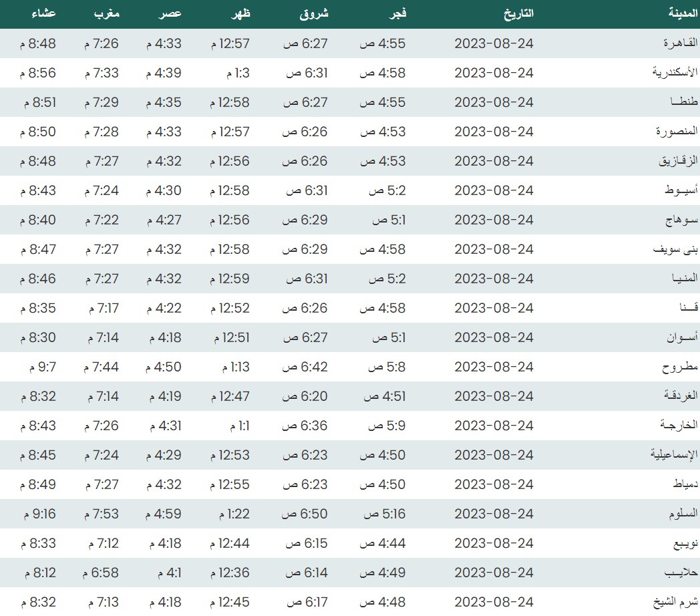Select the فجر column header
Viewport: 700px width, 616px height.
398,13
